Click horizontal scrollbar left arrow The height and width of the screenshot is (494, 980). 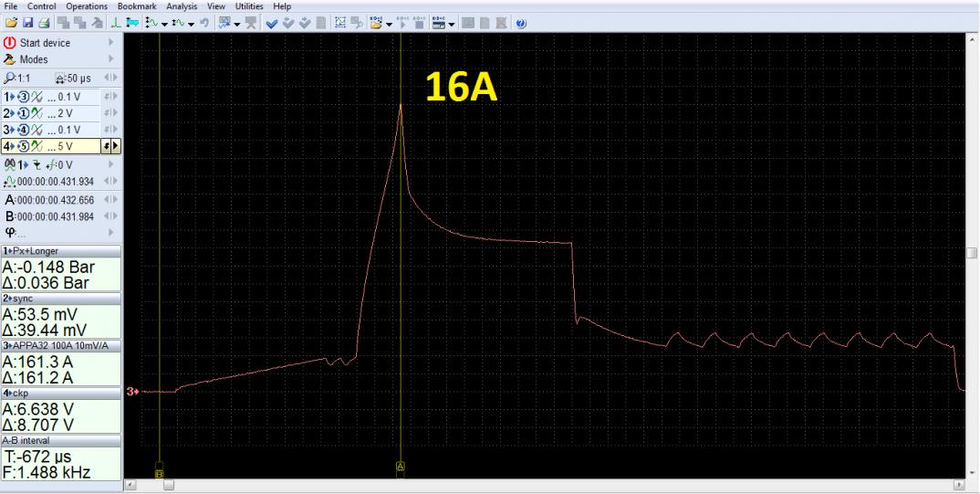coord(130,485)
